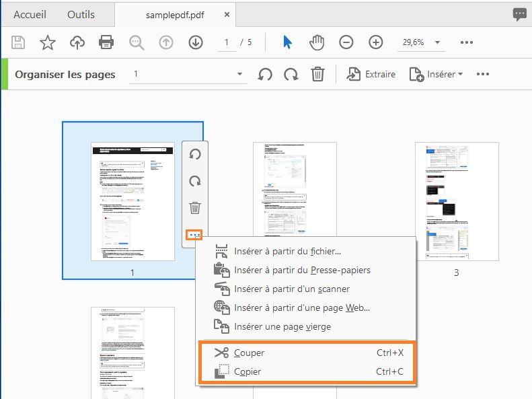
Task: Open the zoom level 29,6% dropdown
Action: [x=421, y=42]
